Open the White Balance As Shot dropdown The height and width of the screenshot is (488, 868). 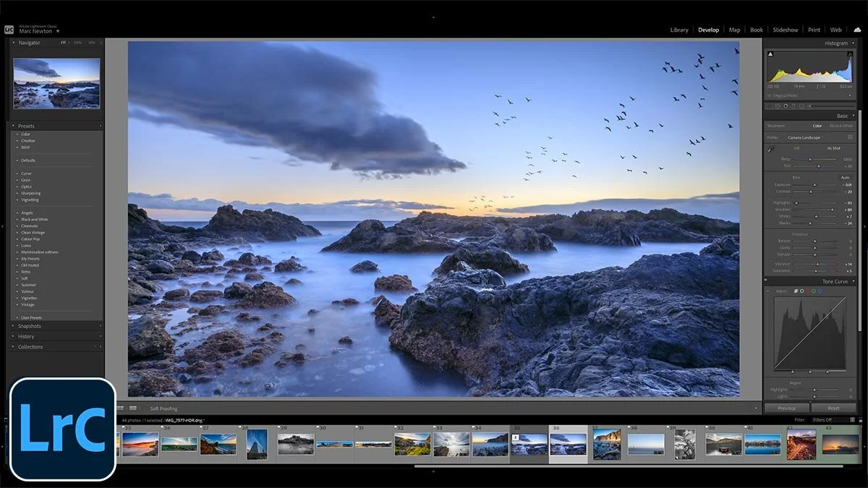(x=835, y=148)
